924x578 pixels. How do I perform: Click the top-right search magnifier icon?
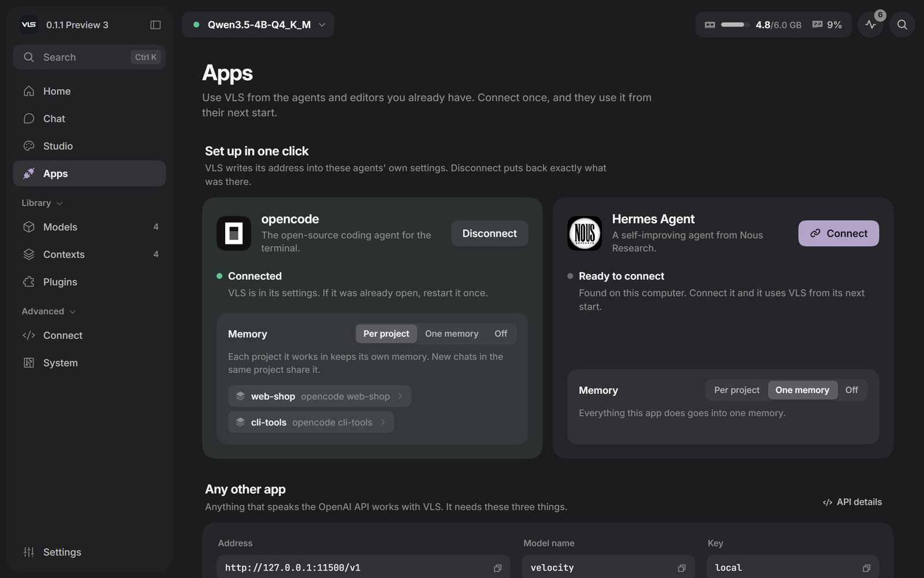coord(902,25)
